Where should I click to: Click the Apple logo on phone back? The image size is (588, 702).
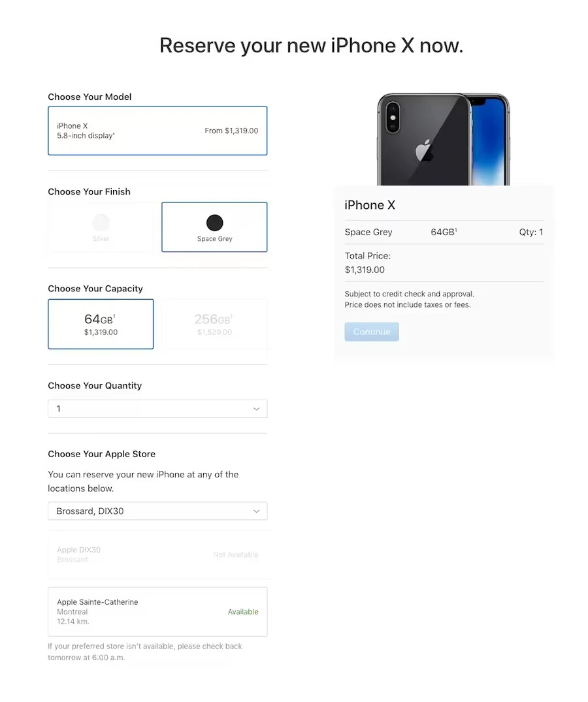click(x=424, y=150)
